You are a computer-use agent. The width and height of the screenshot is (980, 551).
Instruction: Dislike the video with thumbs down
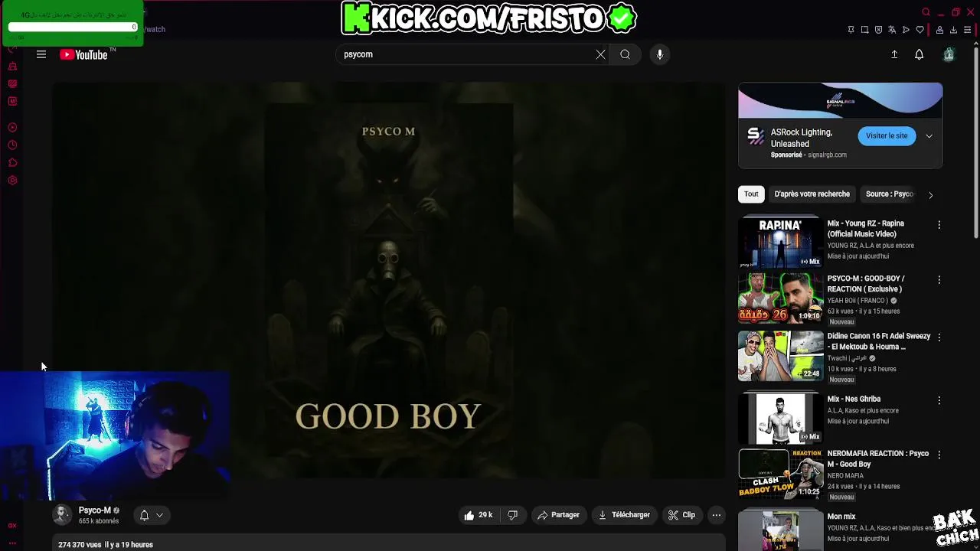[512, 515]
